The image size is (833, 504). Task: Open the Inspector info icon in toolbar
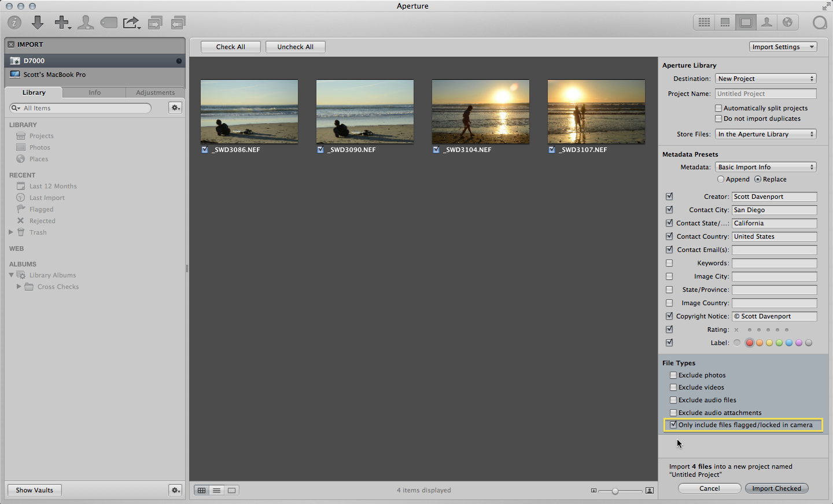[14, 23]
